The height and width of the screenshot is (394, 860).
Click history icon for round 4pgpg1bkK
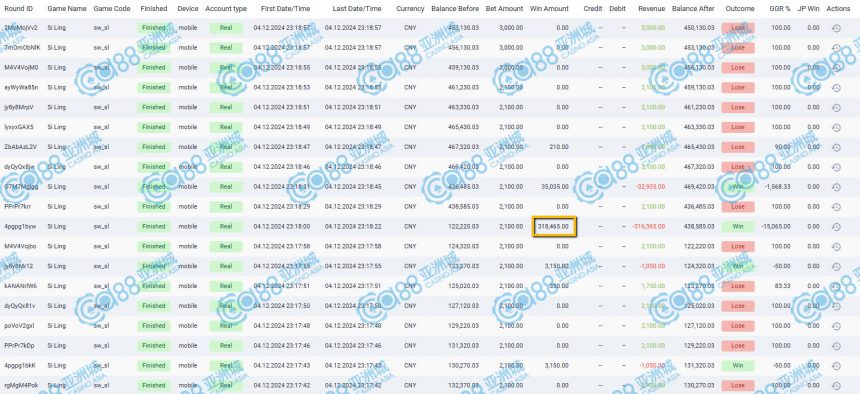tap(836, 365)
